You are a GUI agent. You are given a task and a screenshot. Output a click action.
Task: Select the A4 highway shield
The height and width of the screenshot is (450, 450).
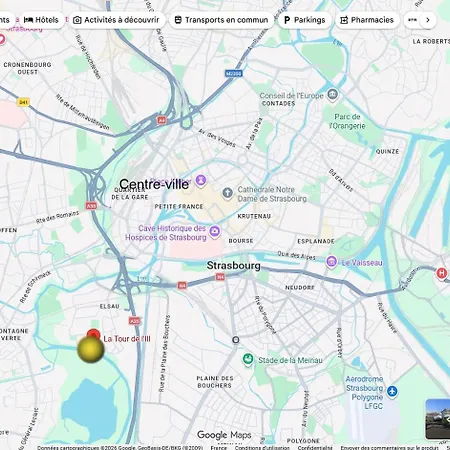click(162, 120)
